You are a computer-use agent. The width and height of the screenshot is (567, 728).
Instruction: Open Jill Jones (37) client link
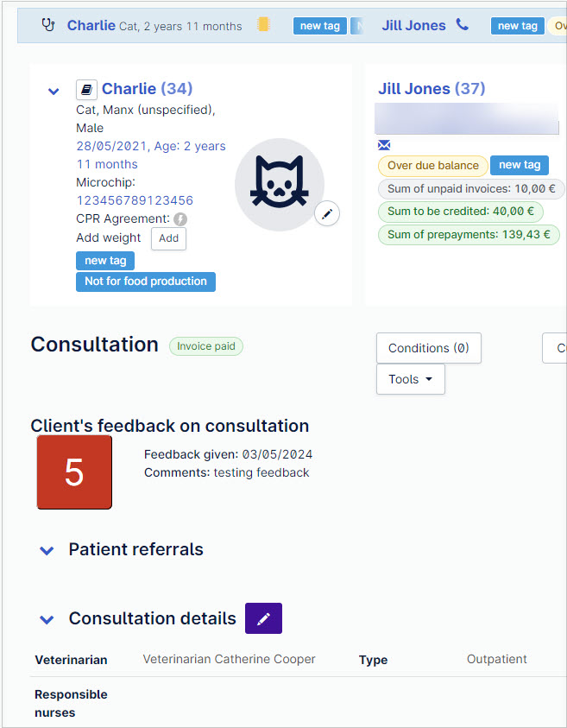431,89
